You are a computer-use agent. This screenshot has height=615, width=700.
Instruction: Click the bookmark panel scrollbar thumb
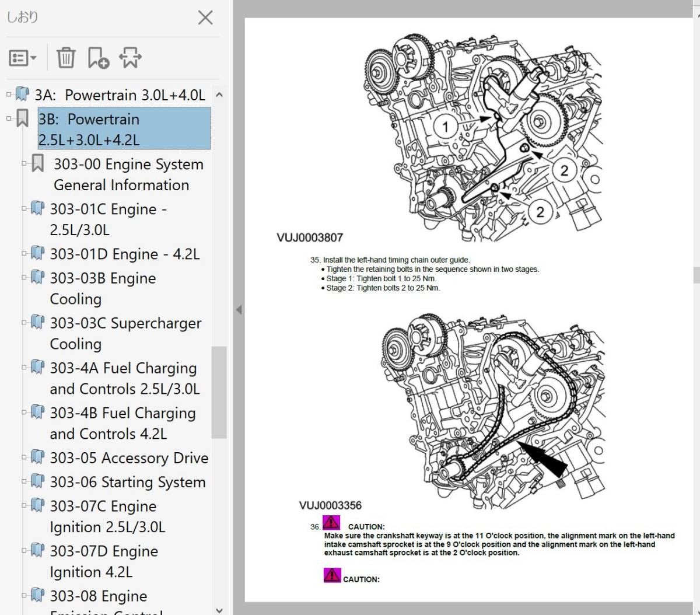click(219, 392)
